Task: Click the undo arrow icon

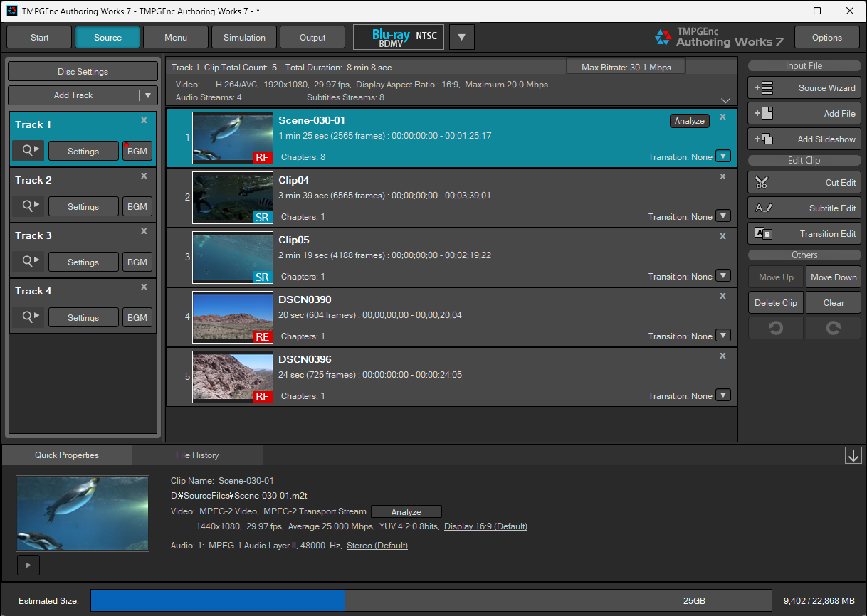Action: tap(776, 328)
